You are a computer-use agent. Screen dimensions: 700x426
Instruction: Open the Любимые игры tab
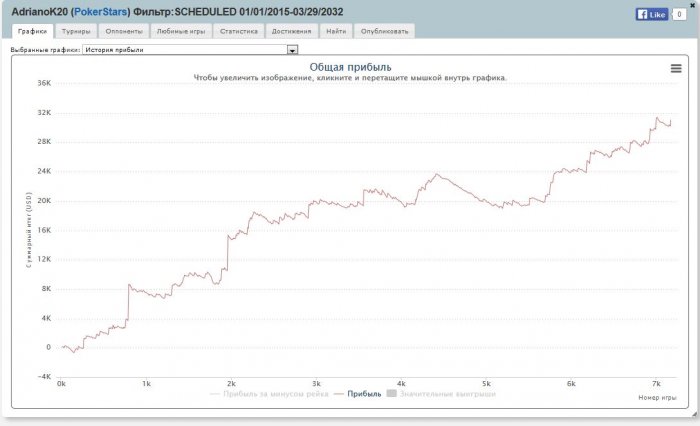(181, 31)
